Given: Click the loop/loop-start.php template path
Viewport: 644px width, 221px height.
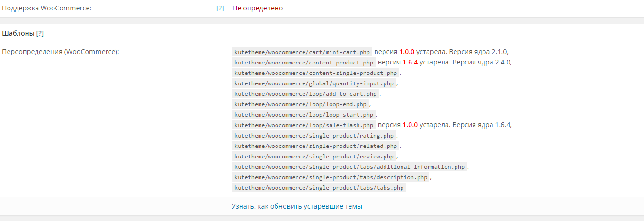Looking at the screenshot, I should point(304,114).
